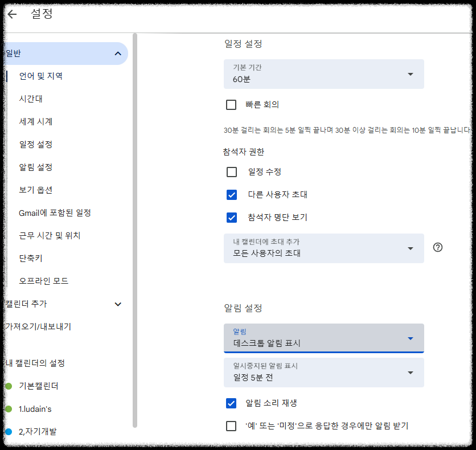Enable the 빠른 회의 checkbox

pos(231,105)
